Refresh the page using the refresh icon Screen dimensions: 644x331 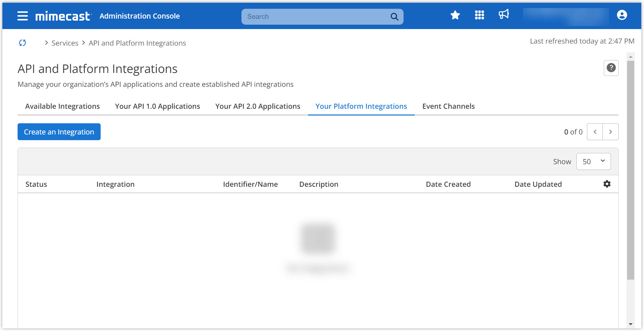tap(22, 43)
